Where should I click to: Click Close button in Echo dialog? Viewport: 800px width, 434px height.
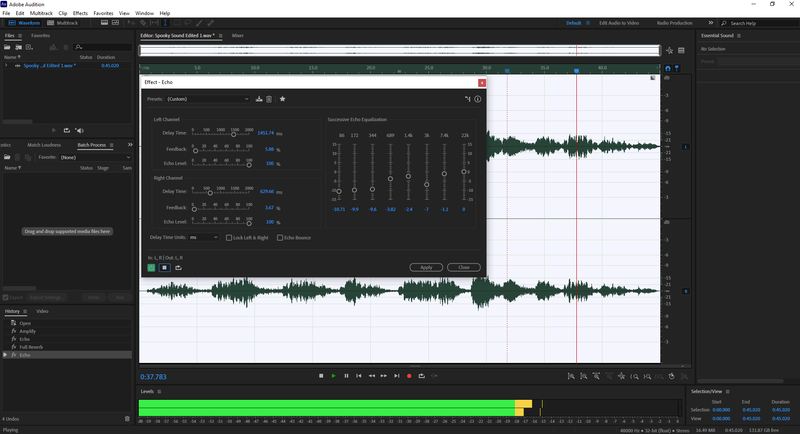[464, 267]
